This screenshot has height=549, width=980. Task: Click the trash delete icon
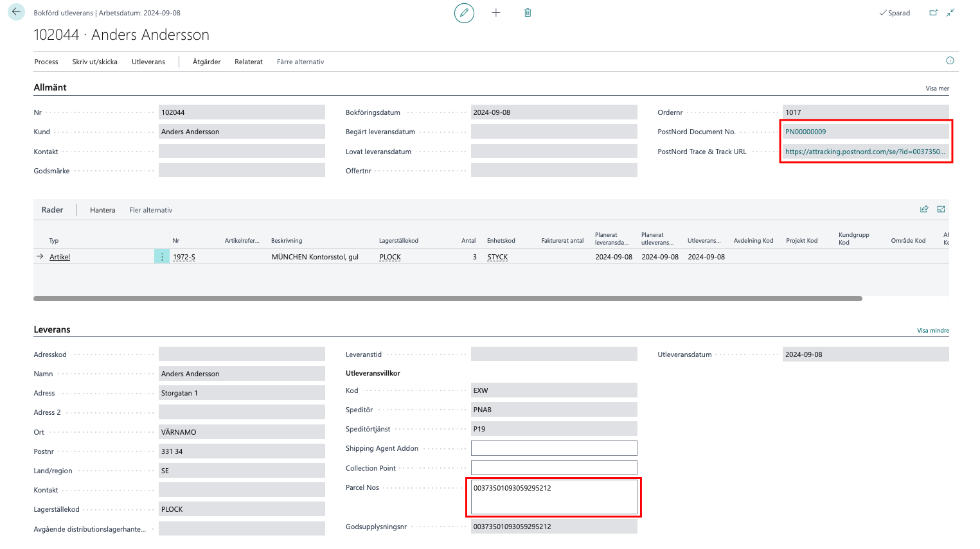[528, 13]
